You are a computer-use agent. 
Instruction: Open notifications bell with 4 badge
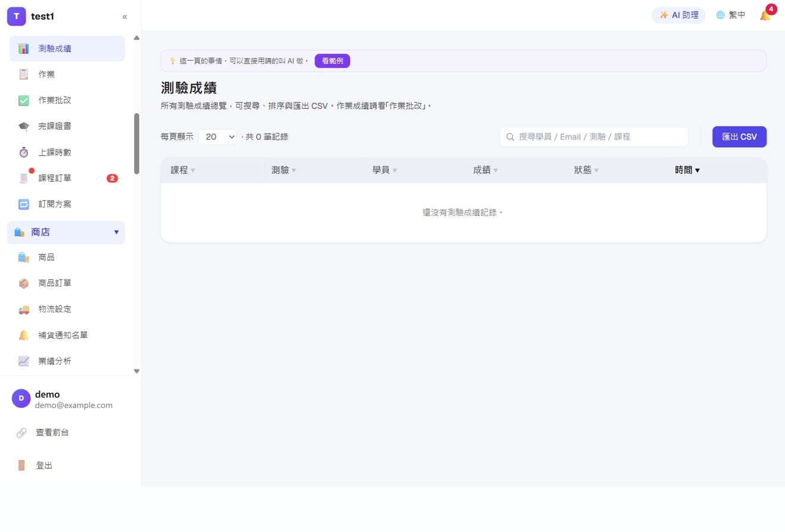766,14
